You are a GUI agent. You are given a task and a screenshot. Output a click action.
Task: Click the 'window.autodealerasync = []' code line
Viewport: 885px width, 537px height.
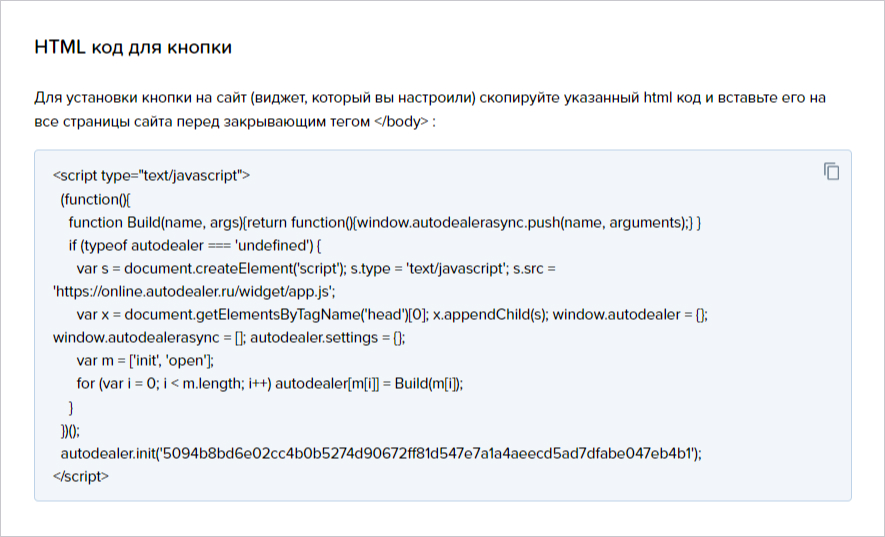pyautogui.click(x=229, y=338)
